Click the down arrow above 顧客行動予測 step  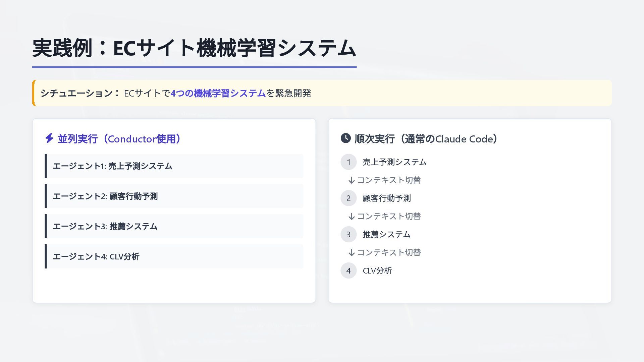[x=352, y=180]
